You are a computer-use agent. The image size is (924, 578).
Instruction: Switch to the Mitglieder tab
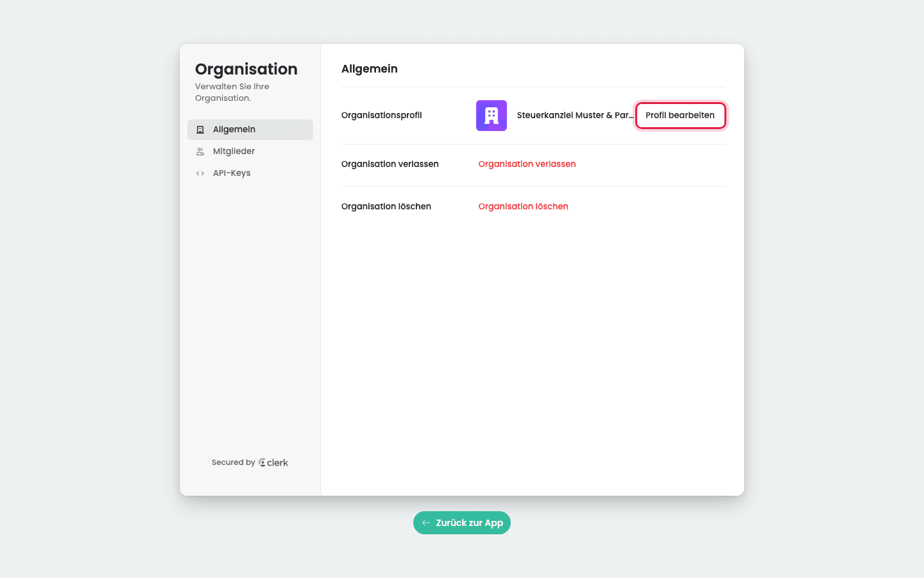(250, 152)
